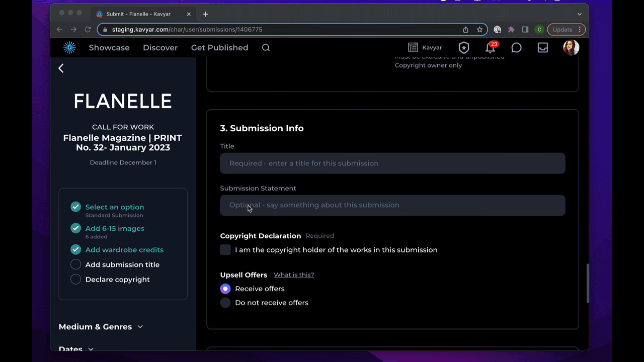Open the Showcase menu
The height and width of the screenshot is (362, 644).
tap(109, 48)
